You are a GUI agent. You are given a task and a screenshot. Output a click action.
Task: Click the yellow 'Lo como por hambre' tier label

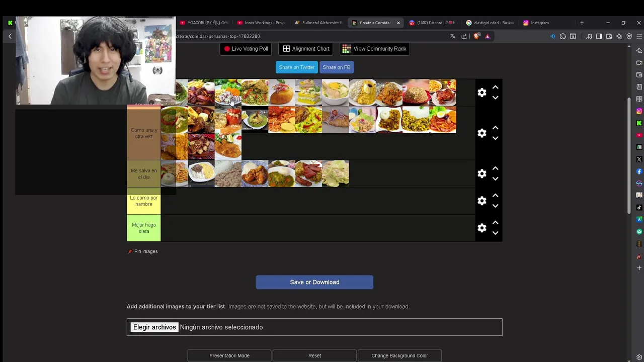tap(144, 201)
